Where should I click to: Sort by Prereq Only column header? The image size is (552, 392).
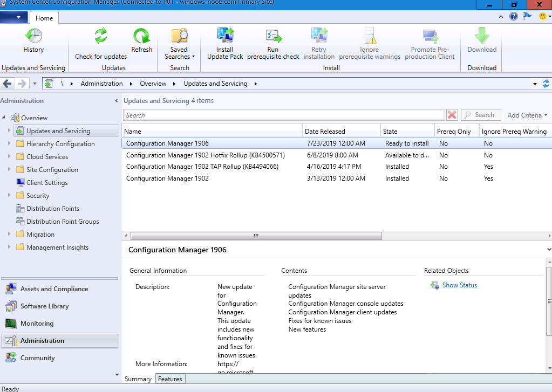click(456, 131)
